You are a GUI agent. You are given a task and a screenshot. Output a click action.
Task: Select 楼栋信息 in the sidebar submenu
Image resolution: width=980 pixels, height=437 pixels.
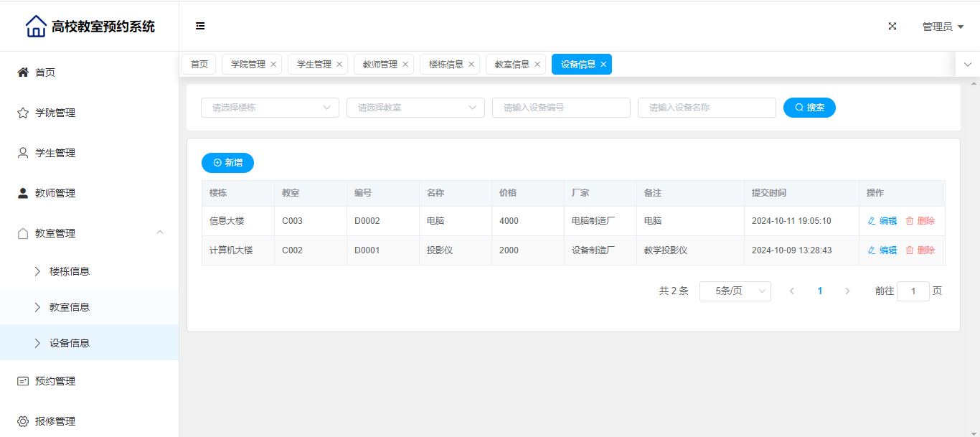(70, 271)
